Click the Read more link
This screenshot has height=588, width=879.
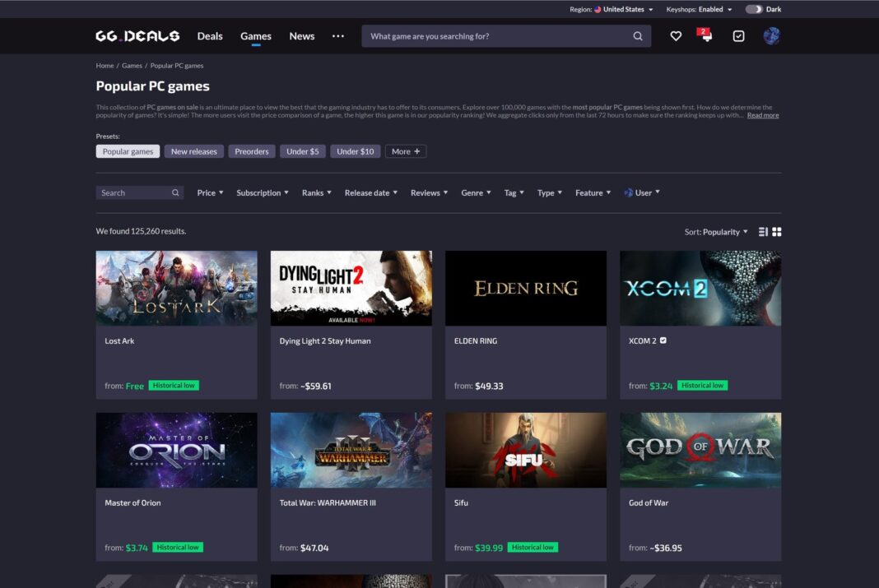pyautogui.click(x=762, y=115)
